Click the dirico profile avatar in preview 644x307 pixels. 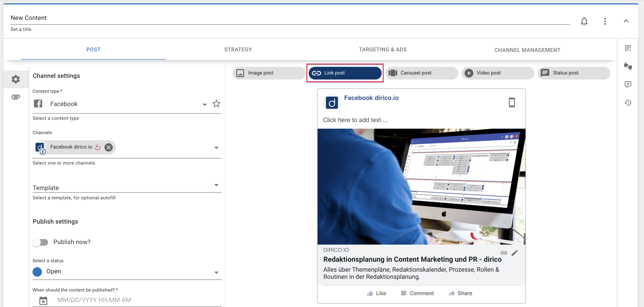[332, 103]
